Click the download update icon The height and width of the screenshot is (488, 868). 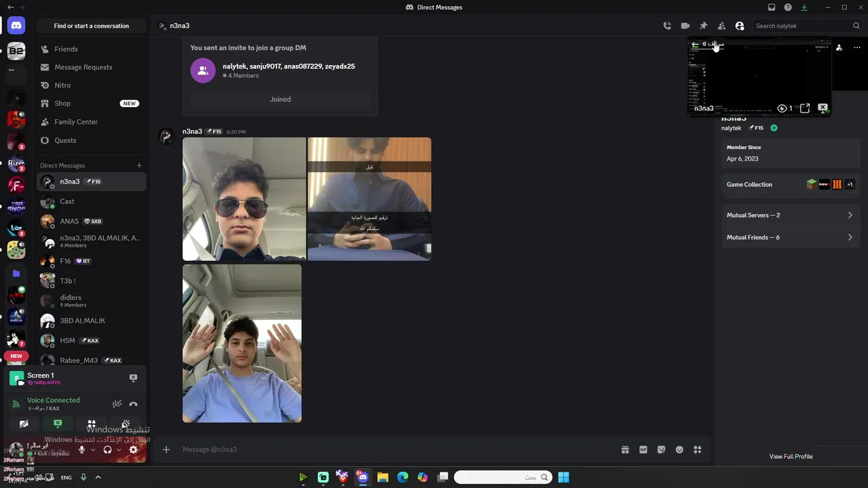(804, 7)
